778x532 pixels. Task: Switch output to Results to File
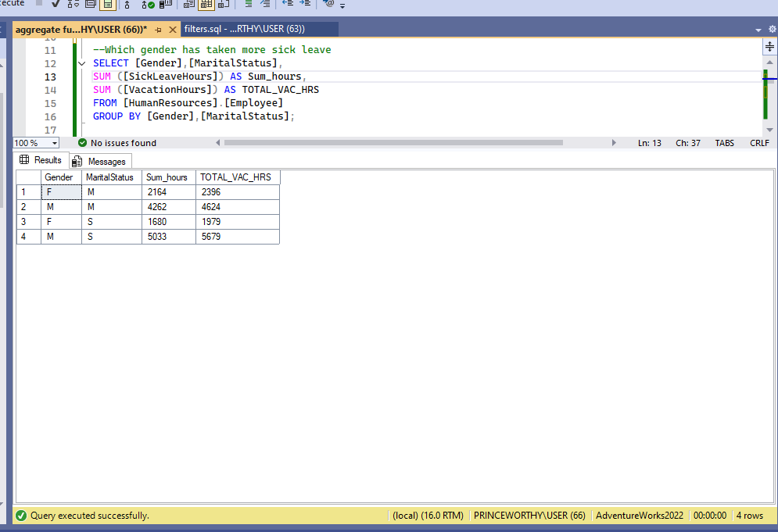(x=224, y=4)
